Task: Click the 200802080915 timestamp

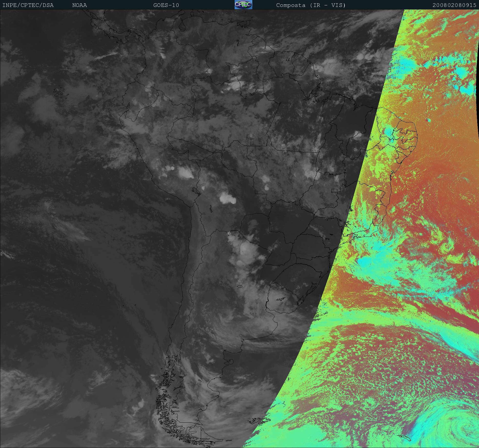Action: tap(454, 5)
